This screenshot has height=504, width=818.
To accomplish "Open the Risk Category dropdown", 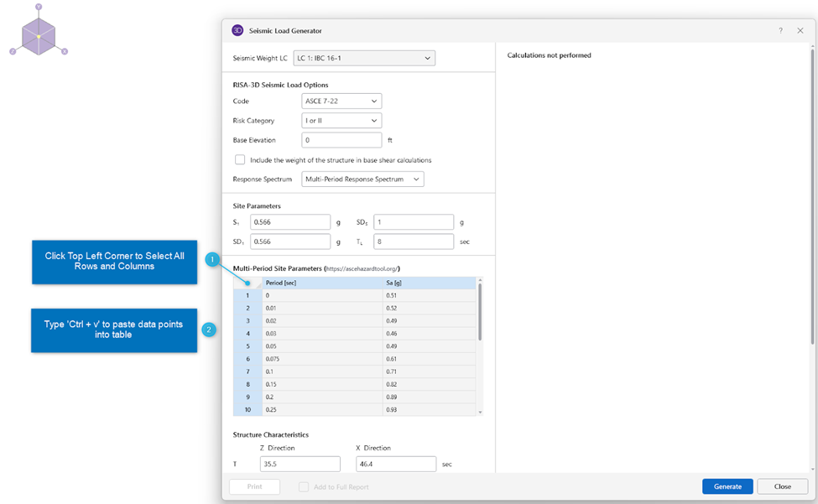I will click(x=341, y=121).
